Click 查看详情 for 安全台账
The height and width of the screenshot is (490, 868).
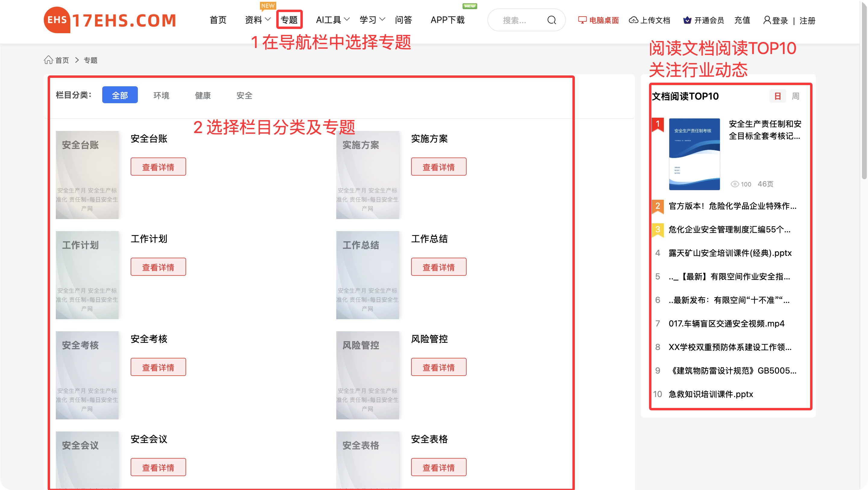pyautogui.click(x=158, y=167)
